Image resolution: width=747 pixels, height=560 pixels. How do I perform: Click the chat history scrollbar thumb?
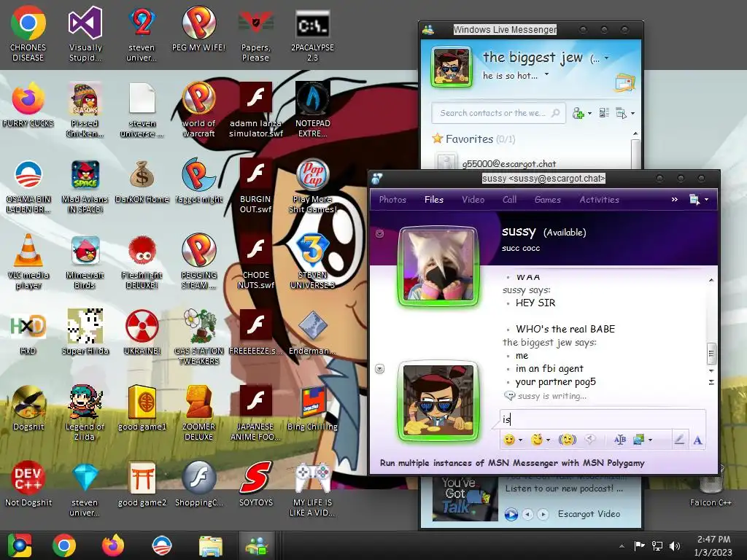711,354
